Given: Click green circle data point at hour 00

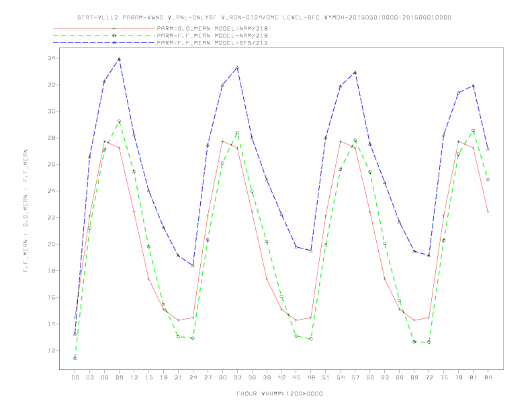Looking at the screenshot, I should [75, 358].
